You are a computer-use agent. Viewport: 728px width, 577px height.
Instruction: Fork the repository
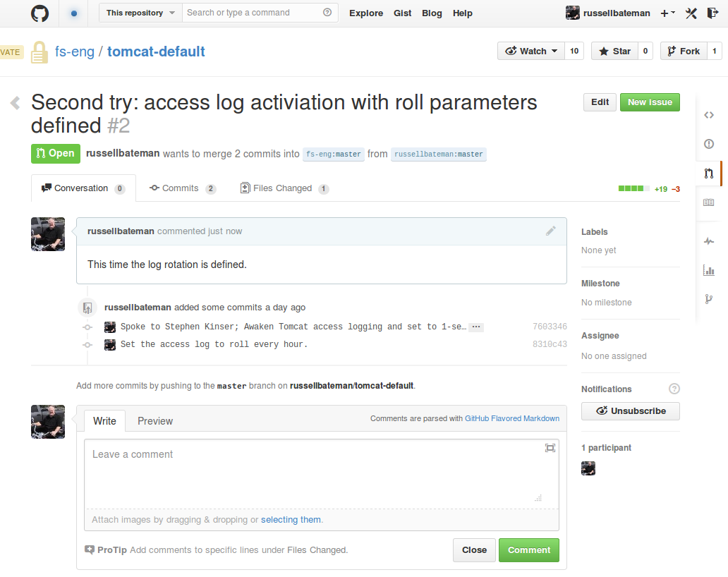pos(684,51)
